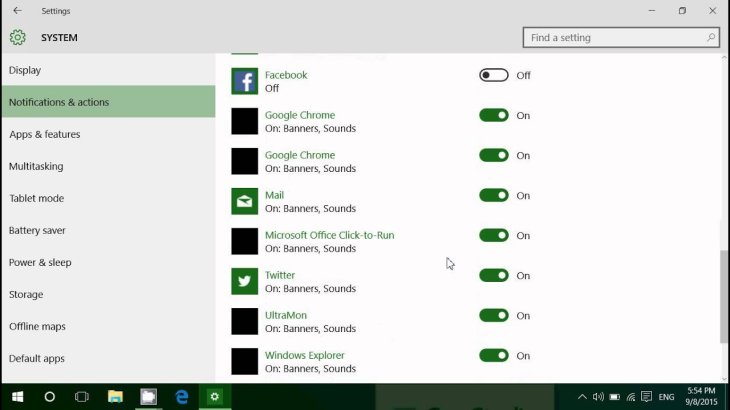Open the Action Center tray icon
730x410 pixels.
[646, 397]
